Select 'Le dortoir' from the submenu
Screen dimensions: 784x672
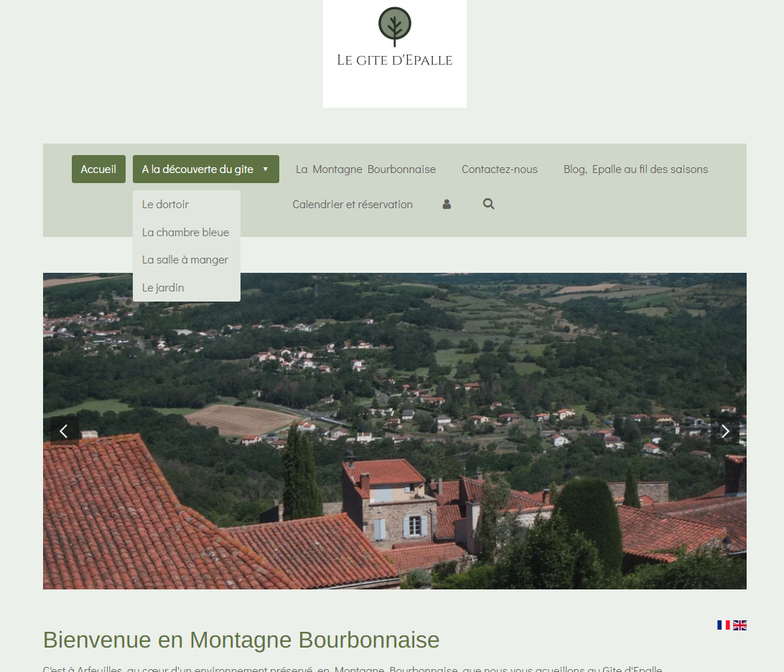pyautogui.click(x=165, y=205)
